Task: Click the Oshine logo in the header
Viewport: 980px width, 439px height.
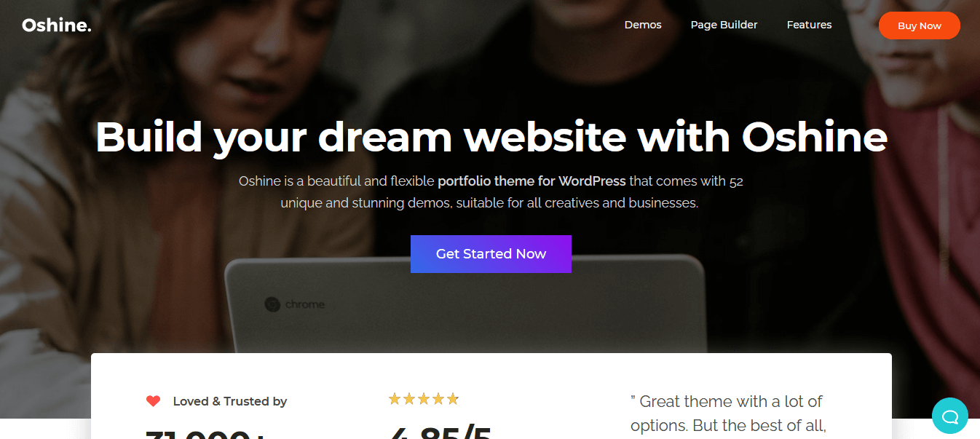Action: (x=57, y=25)
